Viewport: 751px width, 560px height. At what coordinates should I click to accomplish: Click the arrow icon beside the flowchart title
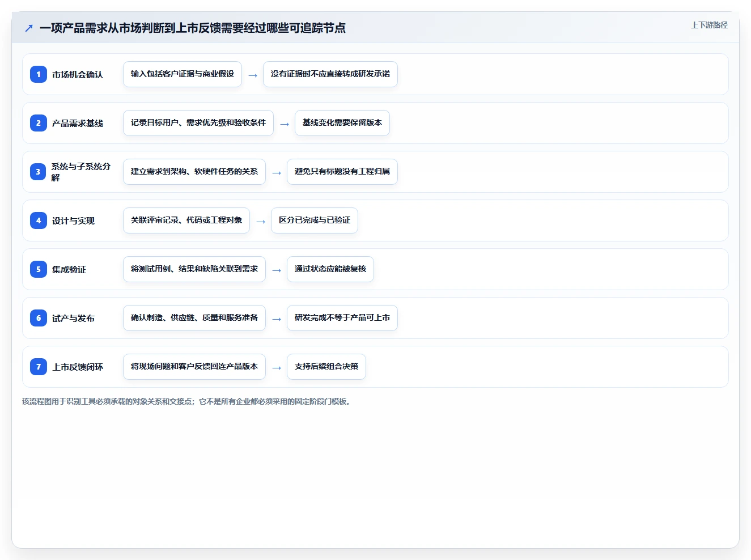pyautogui.click(x=29, y=28)
